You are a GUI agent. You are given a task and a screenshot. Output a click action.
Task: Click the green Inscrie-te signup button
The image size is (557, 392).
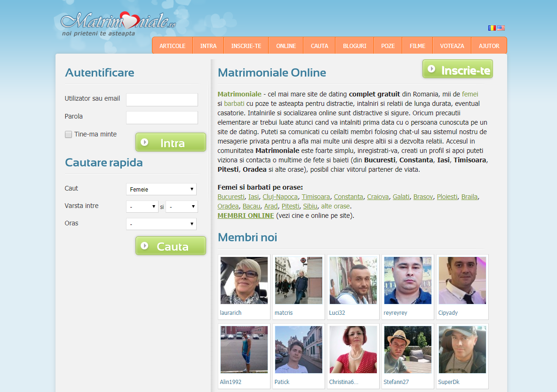(458, 69)
